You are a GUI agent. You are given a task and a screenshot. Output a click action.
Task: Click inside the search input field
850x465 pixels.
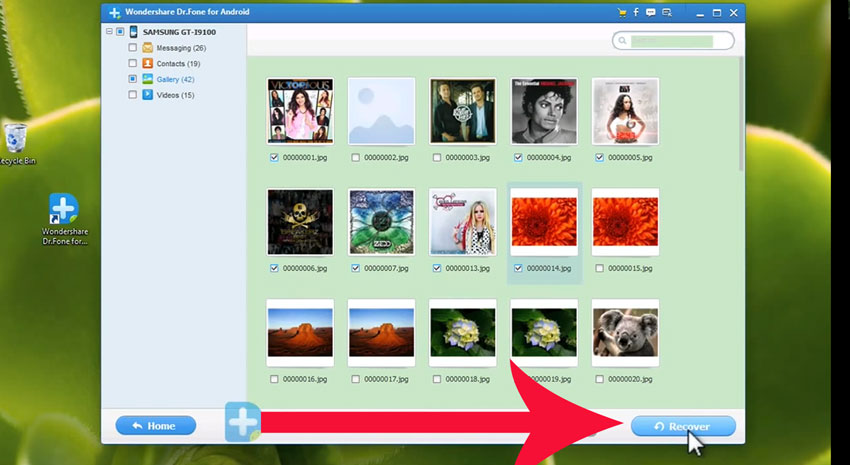[673, 41]
